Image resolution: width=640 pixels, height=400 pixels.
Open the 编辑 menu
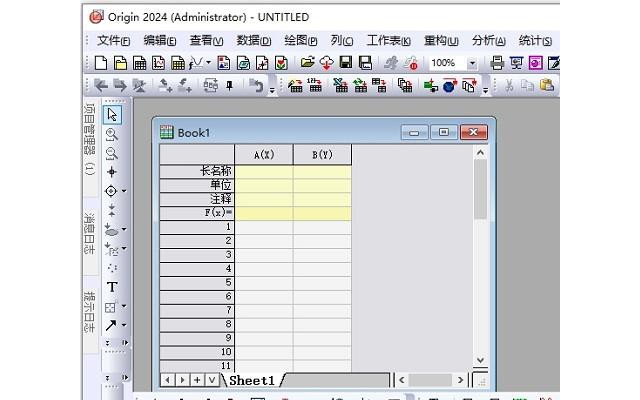(x=160, y=41)
